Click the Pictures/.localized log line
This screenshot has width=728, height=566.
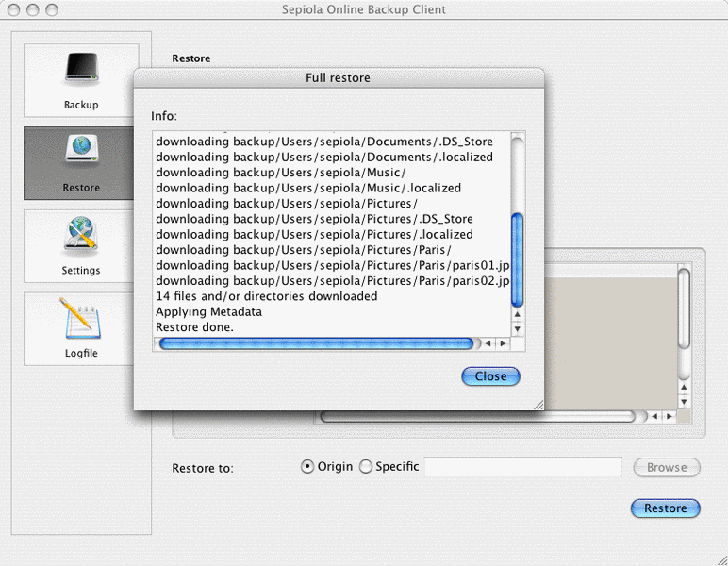[314, 235]
